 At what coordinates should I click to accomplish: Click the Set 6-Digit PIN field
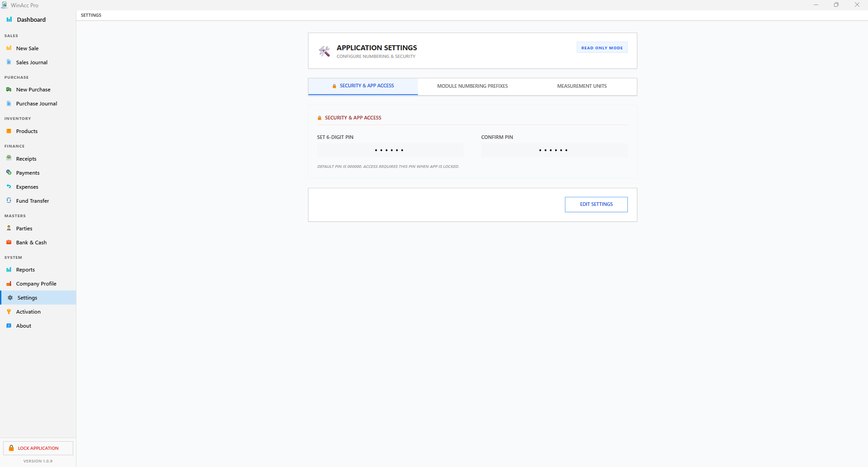390,150
